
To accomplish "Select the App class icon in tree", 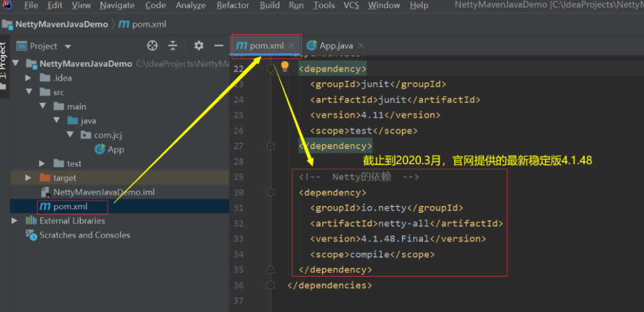I will (x=100, y=149).
